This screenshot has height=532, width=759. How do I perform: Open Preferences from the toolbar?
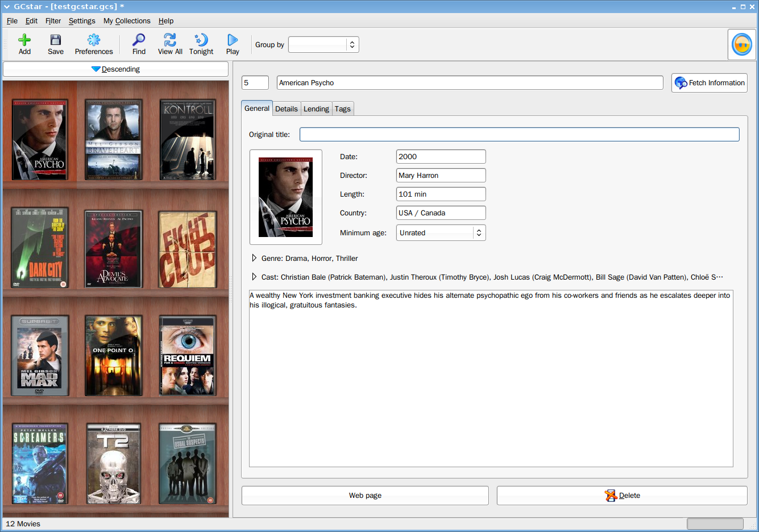tap(94, 40)
